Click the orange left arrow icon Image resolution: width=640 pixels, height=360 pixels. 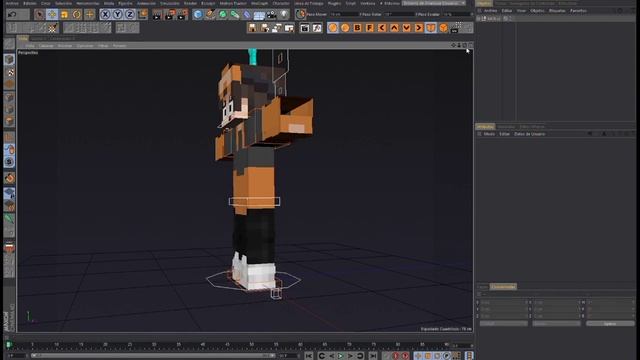pos(382,28)
